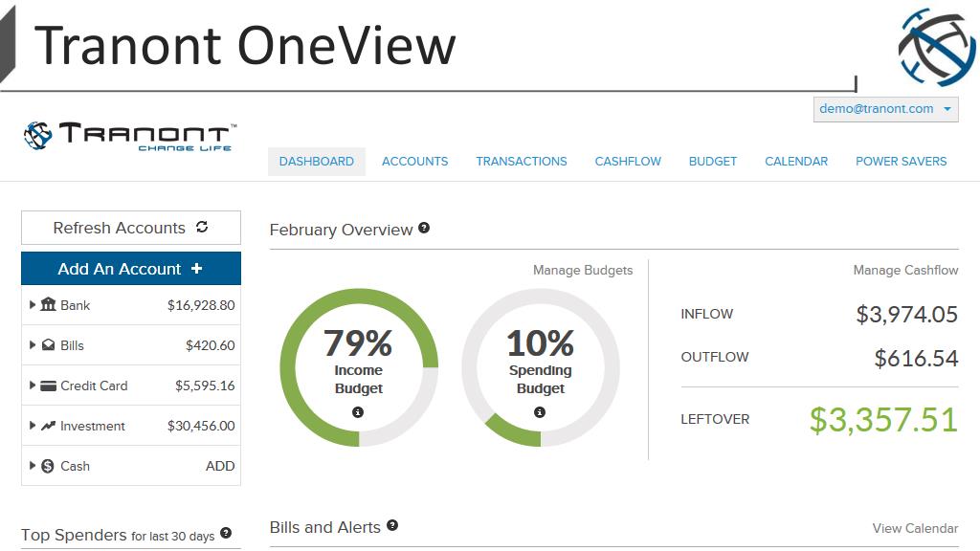Switch to the Accounts tab
This screenshot has width=980, height=551.
coord(415,161)
